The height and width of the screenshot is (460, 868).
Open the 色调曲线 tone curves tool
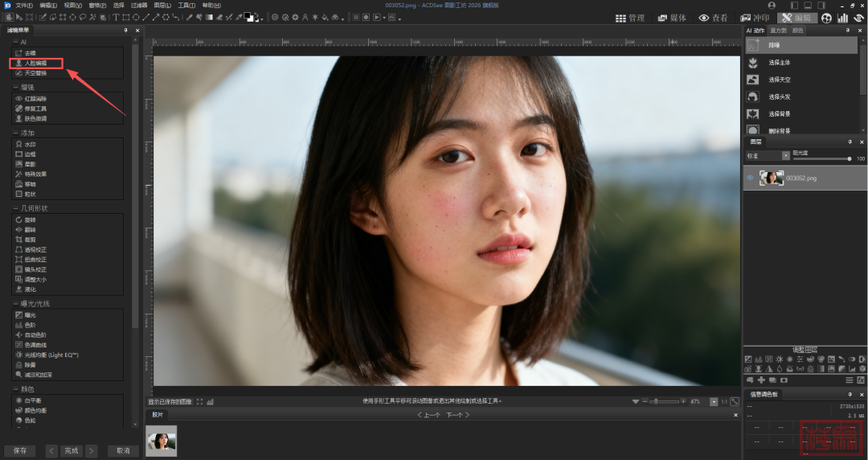tap(35, 344)
